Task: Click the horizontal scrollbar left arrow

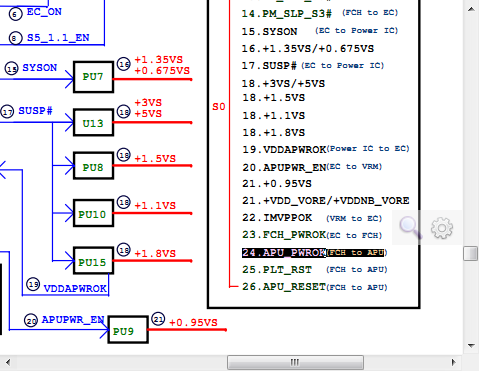Action: click(x=7, y=362)
